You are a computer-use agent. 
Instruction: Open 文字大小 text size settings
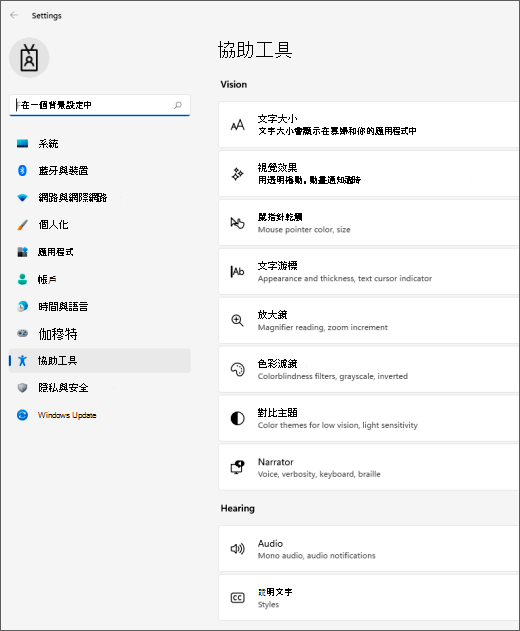click(369, 125)
